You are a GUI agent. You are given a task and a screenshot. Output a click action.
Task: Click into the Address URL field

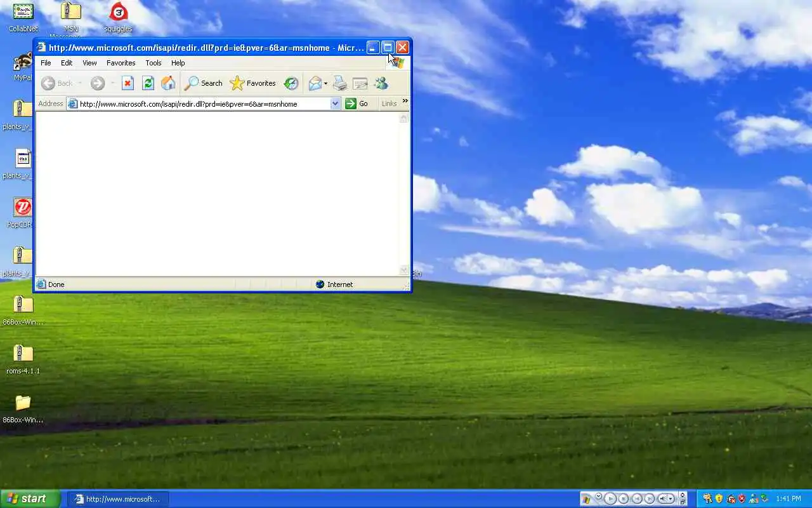click(203, 104)
